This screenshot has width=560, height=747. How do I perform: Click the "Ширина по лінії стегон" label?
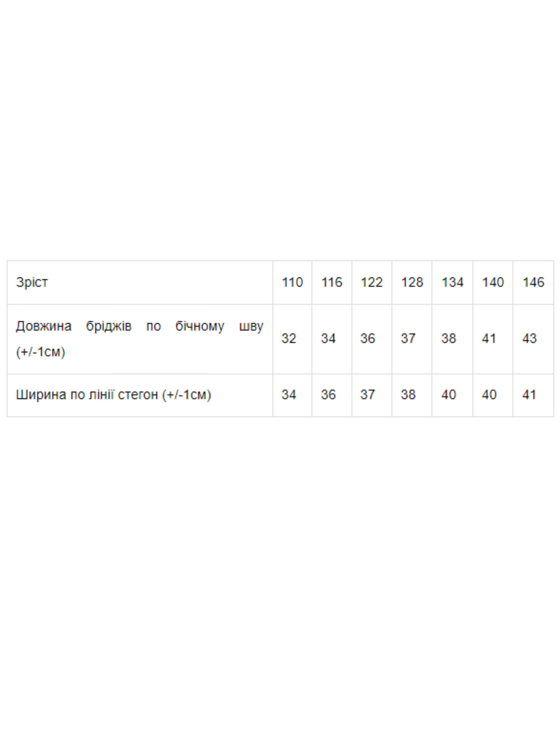point(113,395)
